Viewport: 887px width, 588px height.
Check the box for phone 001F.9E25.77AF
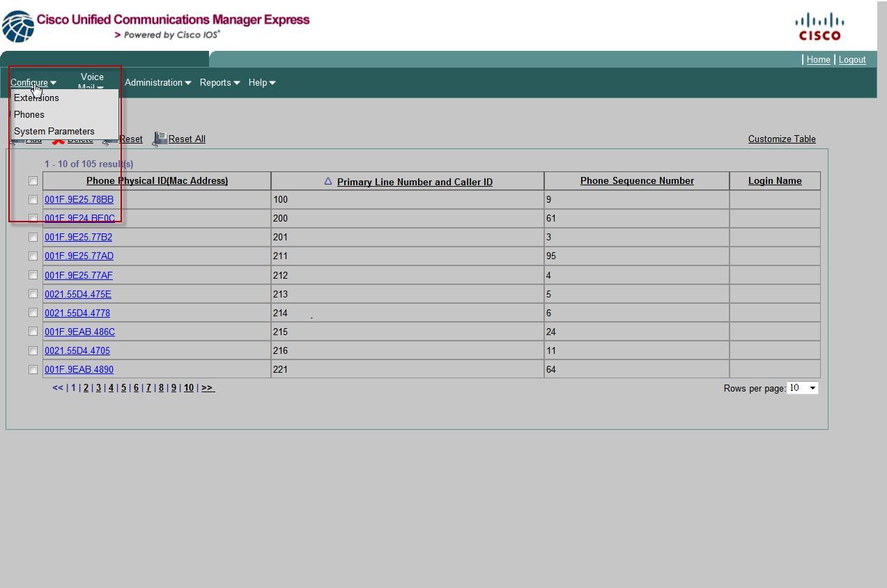click(33, 275)
